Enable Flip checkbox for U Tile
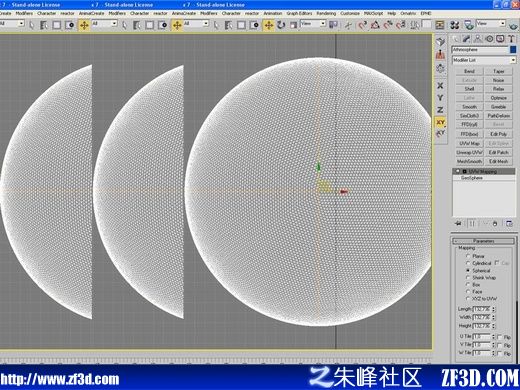 coord(500,337)
